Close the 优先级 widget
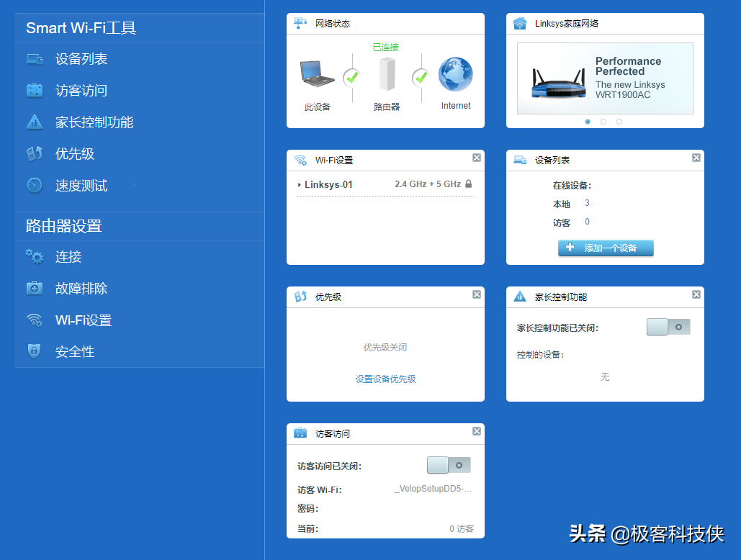This screenshot has width=741, height=560. click(x=477, y=294)
